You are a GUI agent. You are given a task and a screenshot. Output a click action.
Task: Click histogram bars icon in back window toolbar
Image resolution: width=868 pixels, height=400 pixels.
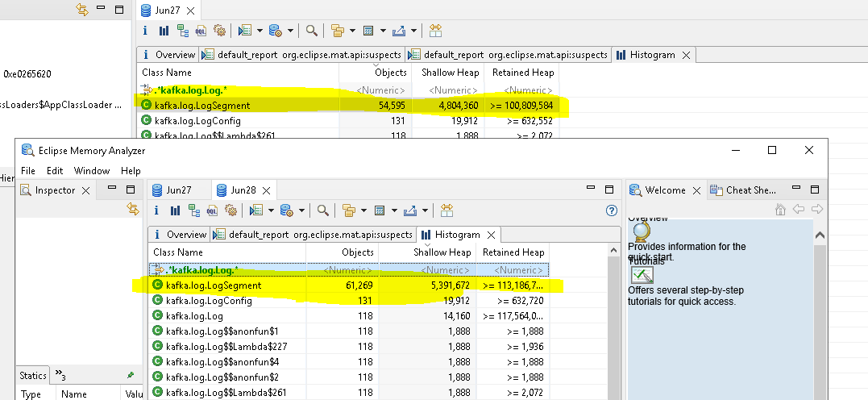coord(164,31)
